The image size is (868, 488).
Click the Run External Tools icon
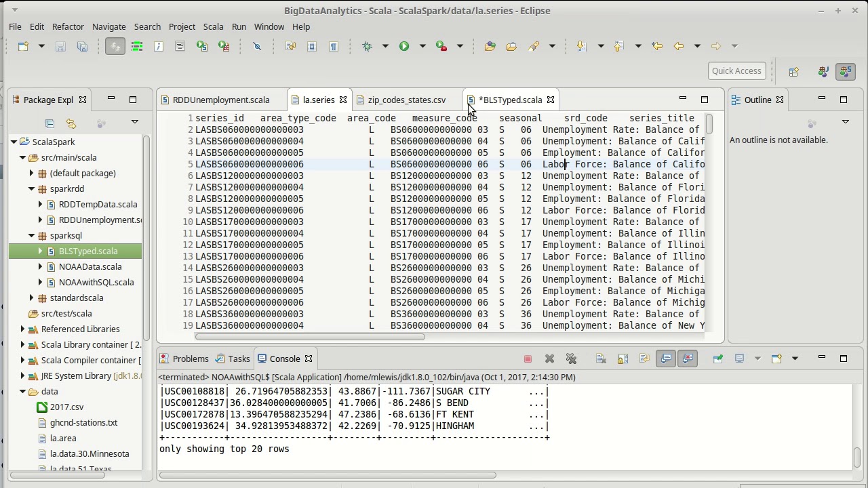click(441, 46)
